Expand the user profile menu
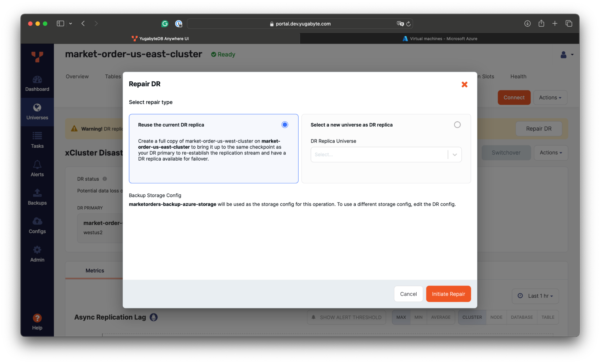The height and width of the screenshot is (364, 600). tap(566, 55)
